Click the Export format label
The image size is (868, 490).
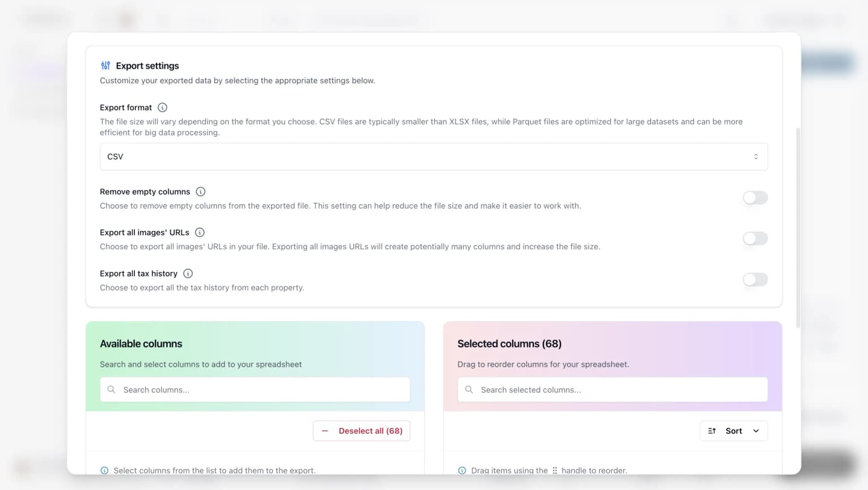click(126, 107)
